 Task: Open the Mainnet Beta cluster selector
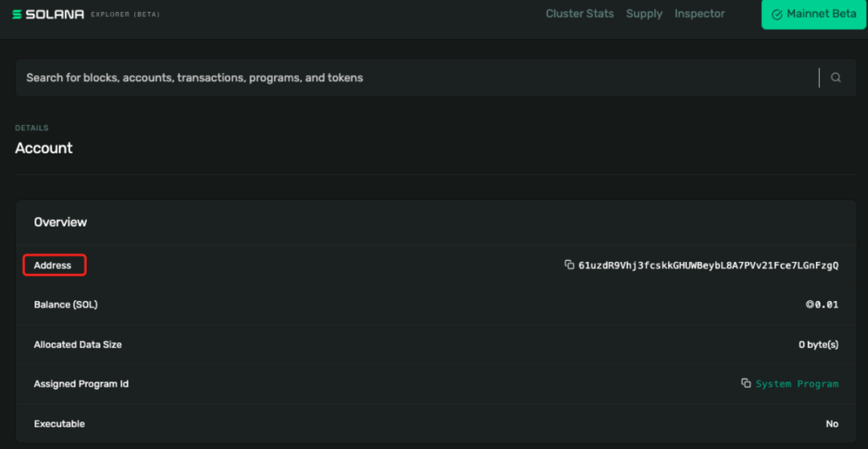pos(813,14)
